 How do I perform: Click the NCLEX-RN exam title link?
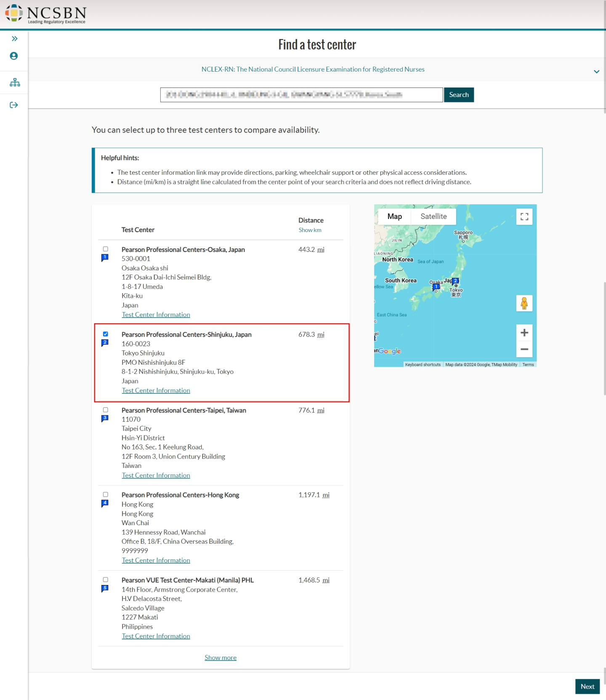tap(313, 69)
